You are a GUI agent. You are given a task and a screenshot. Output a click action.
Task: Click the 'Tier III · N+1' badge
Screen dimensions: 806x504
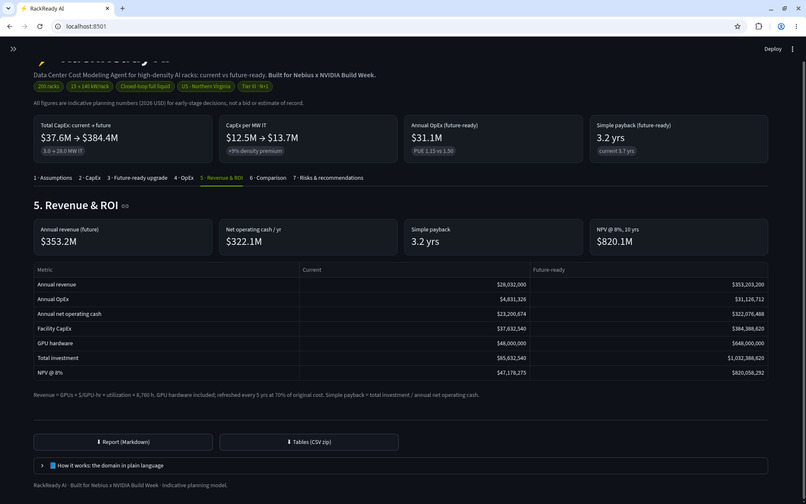[255, 86]
